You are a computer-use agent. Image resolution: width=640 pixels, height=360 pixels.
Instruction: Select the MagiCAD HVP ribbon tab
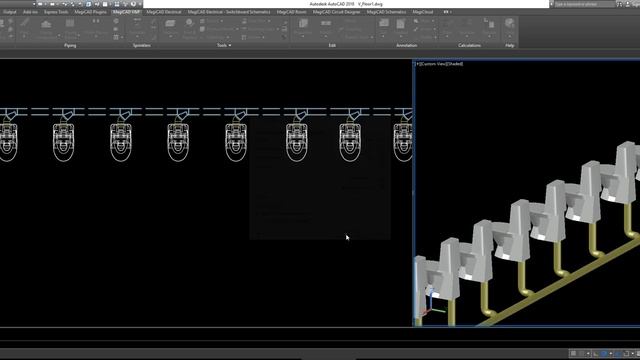(x=126, y=12)
